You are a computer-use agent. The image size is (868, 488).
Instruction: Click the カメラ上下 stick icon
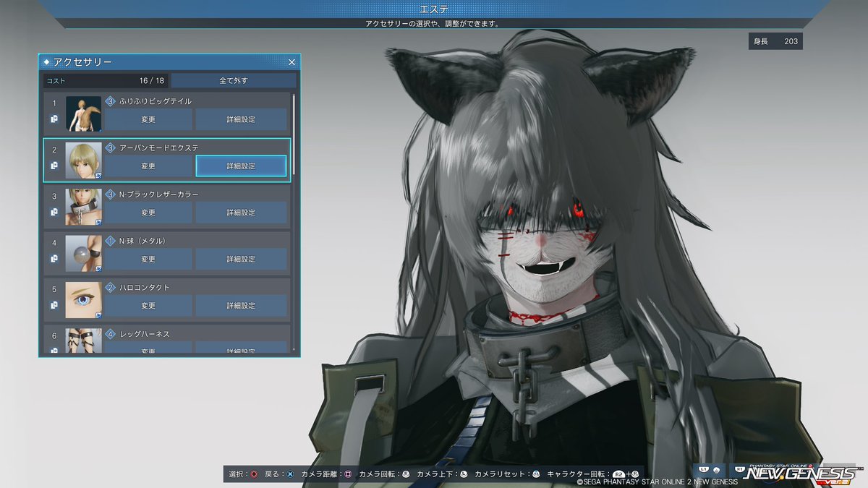(464, 474)
